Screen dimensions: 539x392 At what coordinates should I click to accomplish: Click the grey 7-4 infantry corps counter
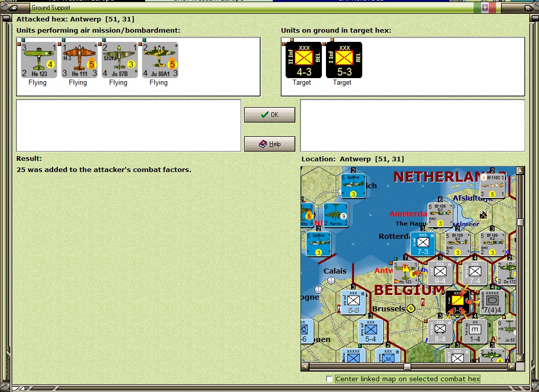tap(475, 273)
